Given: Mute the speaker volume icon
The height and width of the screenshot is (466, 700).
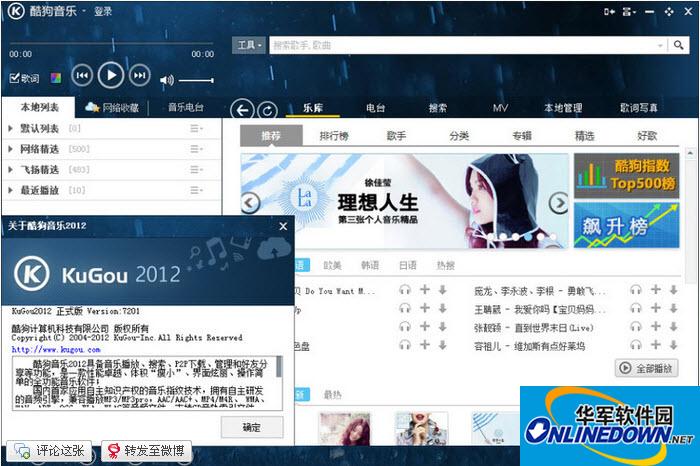Looking at the screenshot, I should [167, 80].
